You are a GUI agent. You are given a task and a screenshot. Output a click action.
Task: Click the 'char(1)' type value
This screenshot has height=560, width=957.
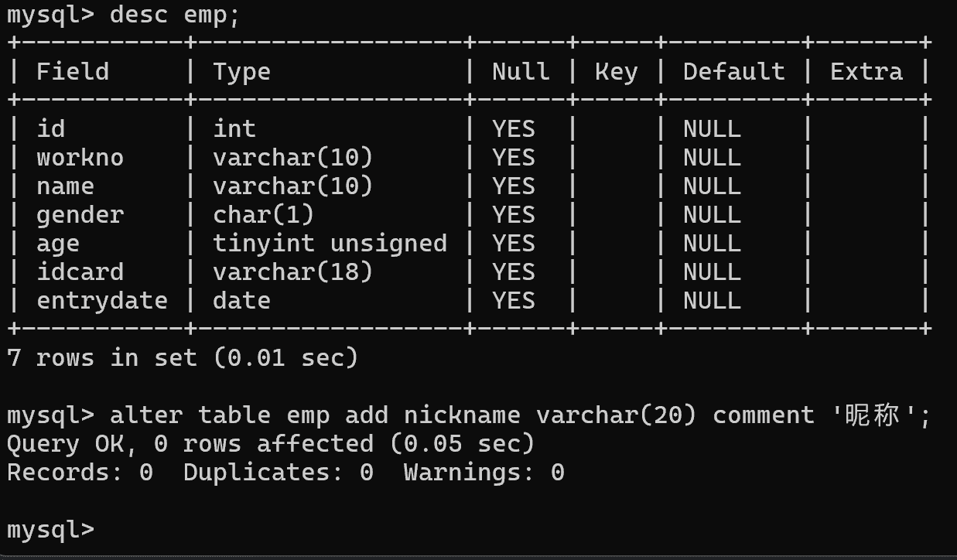[x=263, y=215]
